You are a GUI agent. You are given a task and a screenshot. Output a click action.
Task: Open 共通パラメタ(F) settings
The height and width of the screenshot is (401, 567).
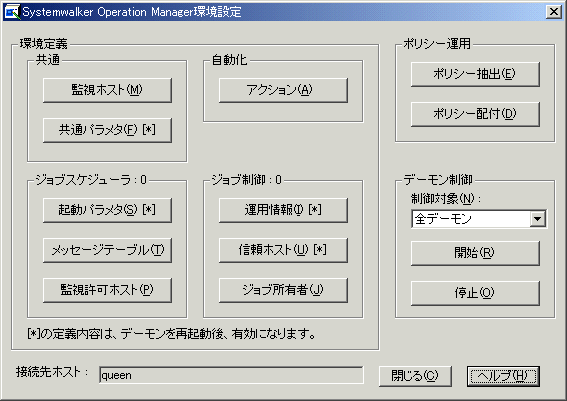pyautogui.click(x=107, y=130)
